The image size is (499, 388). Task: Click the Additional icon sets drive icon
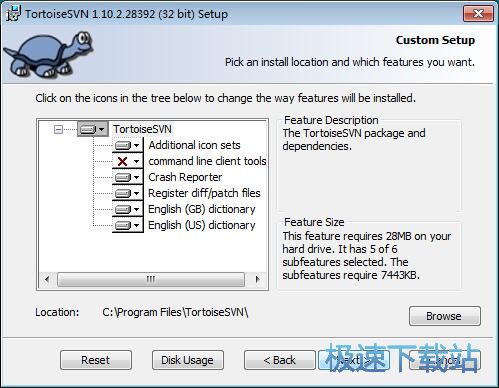click(123, 145)
